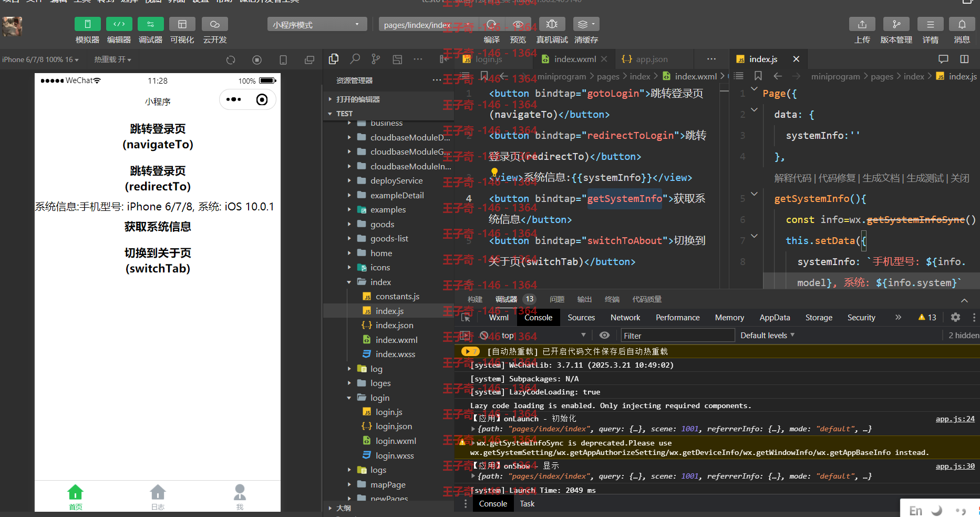Open the visualization (可视化) panel
Screen dimensions: 980x517
182,24
